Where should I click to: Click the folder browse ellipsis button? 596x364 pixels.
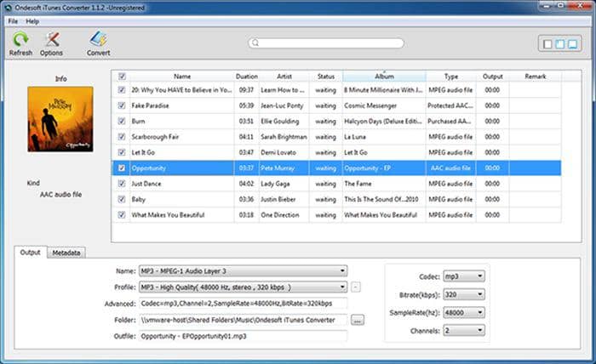358,320
